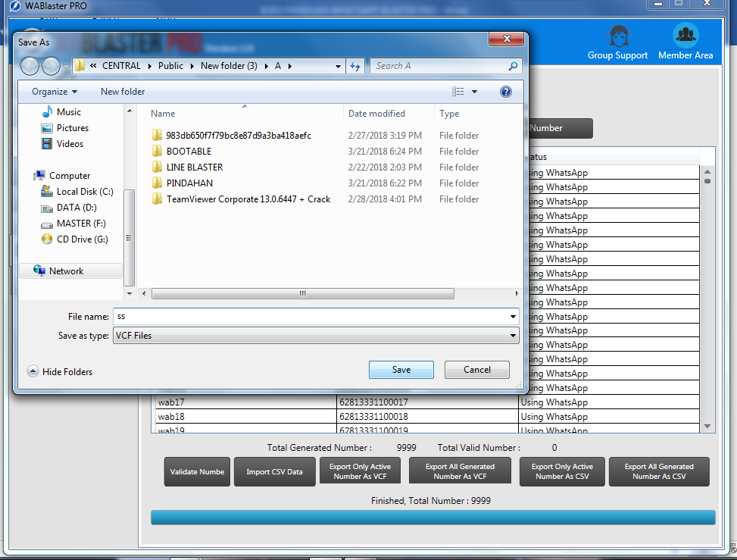Viewport: 737px width, 560px height.
Task: Click the horizontal scrollbar in file list
Action: coord(302,293)
